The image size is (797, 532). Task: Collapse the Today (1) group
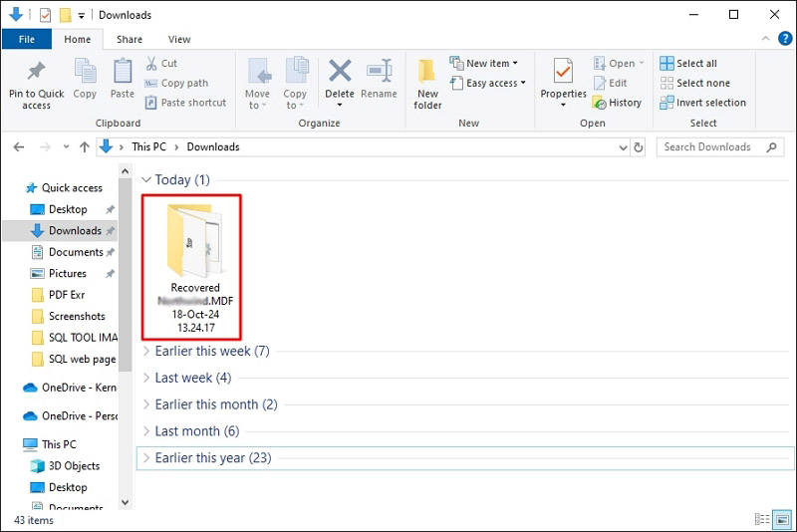(x=146, y=179)
